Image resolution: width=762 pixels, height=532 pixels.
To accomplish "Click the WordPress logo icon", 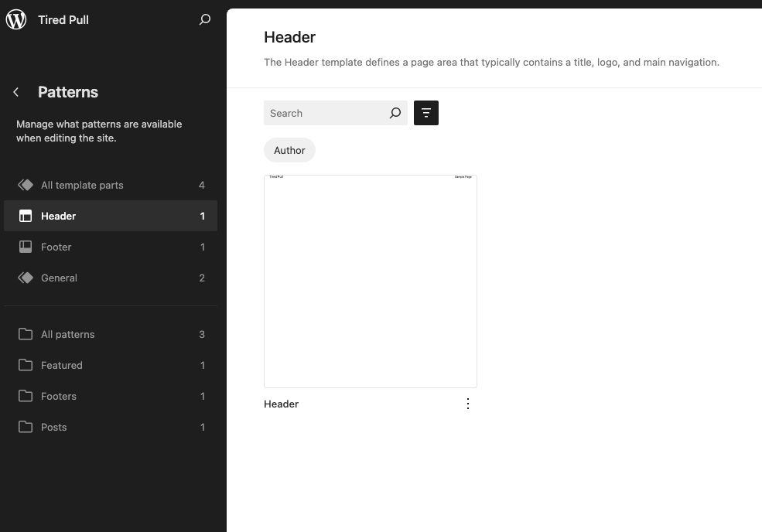I will click(15, 19).
